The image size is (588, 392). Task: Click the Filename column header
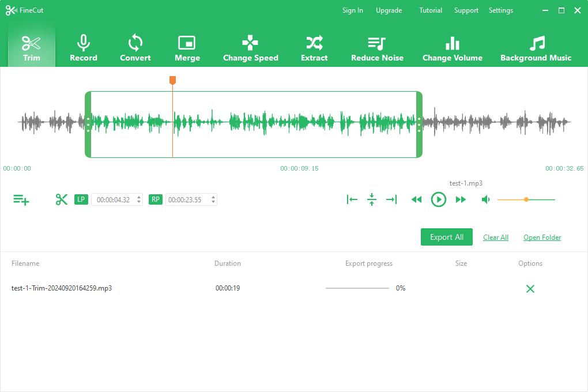pyautogui.click(x=25, y=263)
